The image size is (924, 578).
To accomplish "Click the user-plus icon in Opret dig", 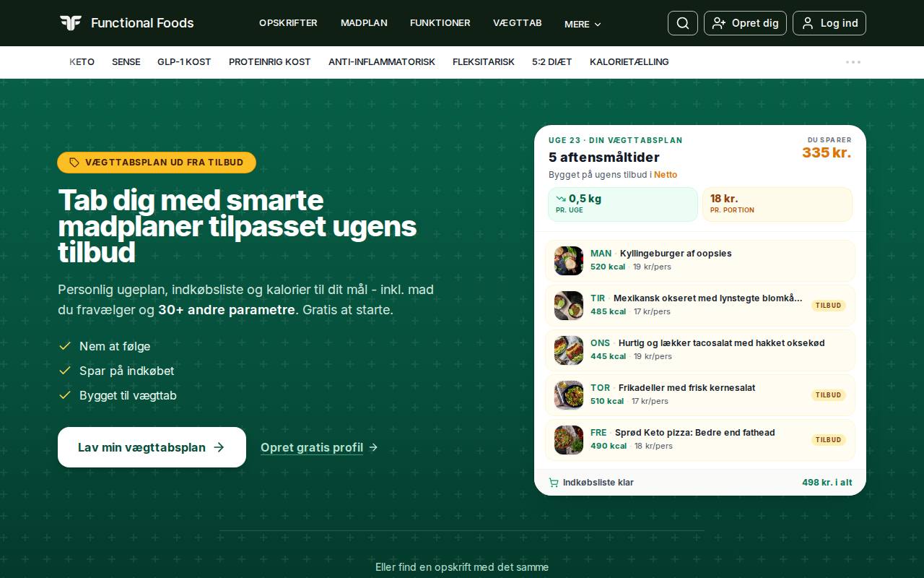I will pyautogui.click(x=719, y=23).
